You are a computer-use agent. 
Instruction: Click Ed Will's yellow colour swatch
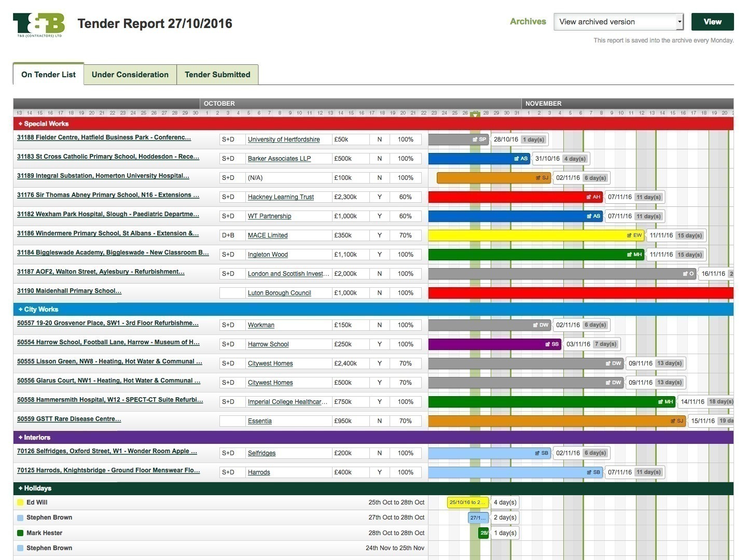click(20, 502)
